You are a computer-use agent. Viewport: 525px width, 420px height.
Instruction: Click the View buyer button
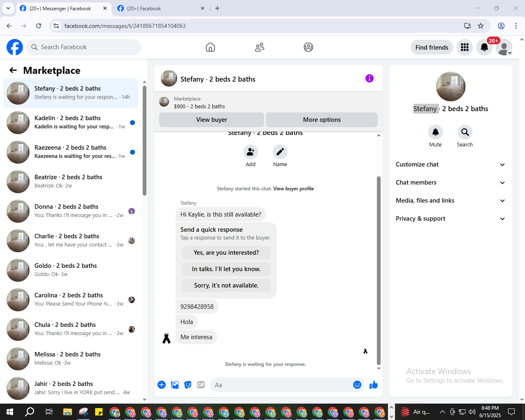tap(212, 120)
